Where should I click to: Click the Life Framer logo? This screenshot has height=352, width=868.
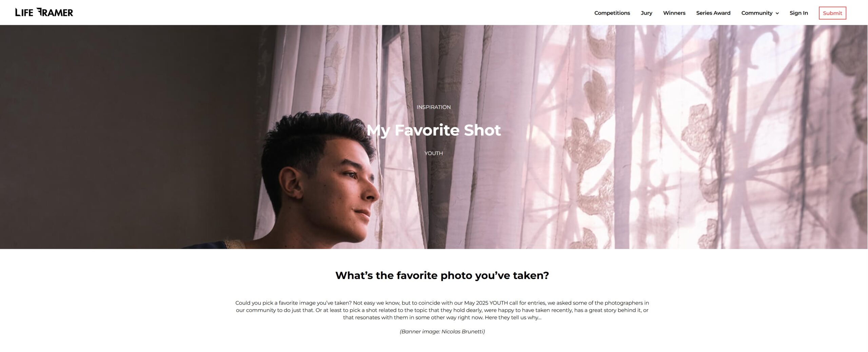tap(44, 13)
